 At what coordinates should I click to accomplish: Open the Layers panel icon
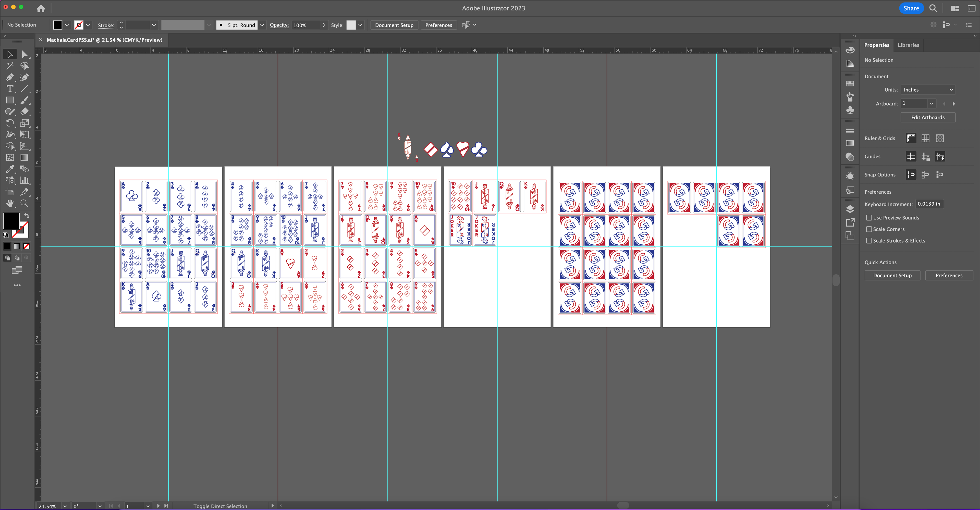850,209
